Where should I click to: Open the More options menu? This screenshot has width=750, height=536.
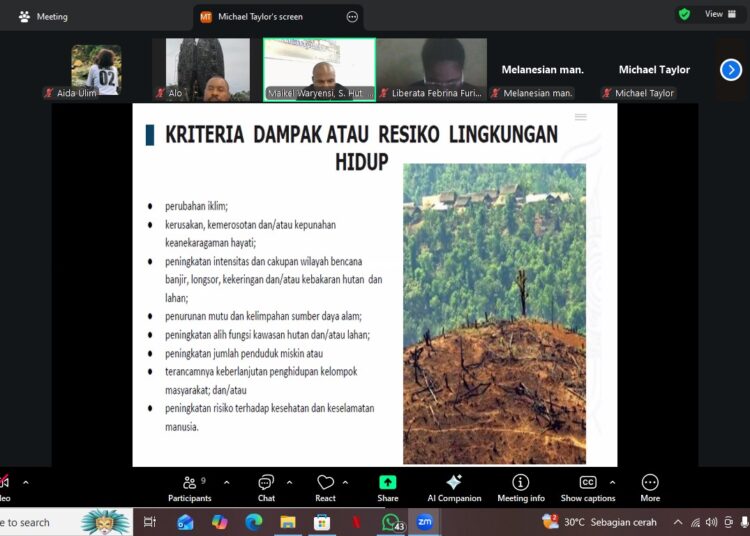pyautogui.click(x=650, y=489)
